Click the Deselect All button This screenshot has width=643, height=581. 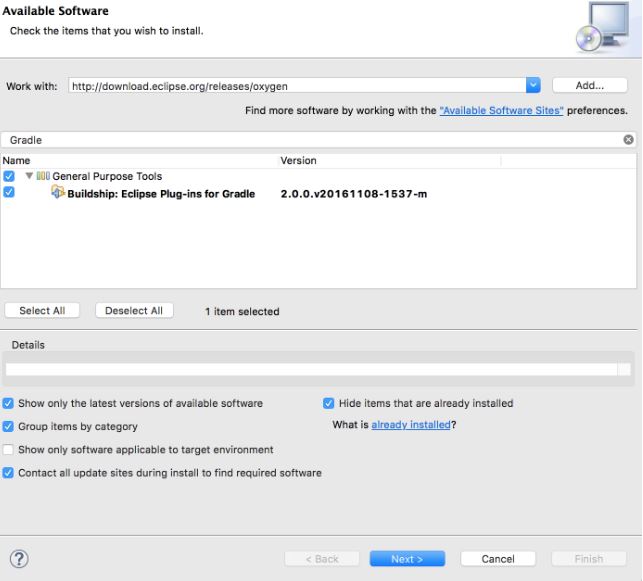click(134, 310)
